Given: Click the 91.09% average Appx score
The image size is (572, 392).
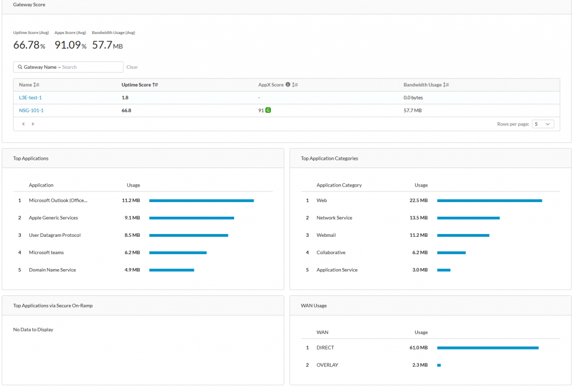Looking at the screenshot, I should point(70,45).
